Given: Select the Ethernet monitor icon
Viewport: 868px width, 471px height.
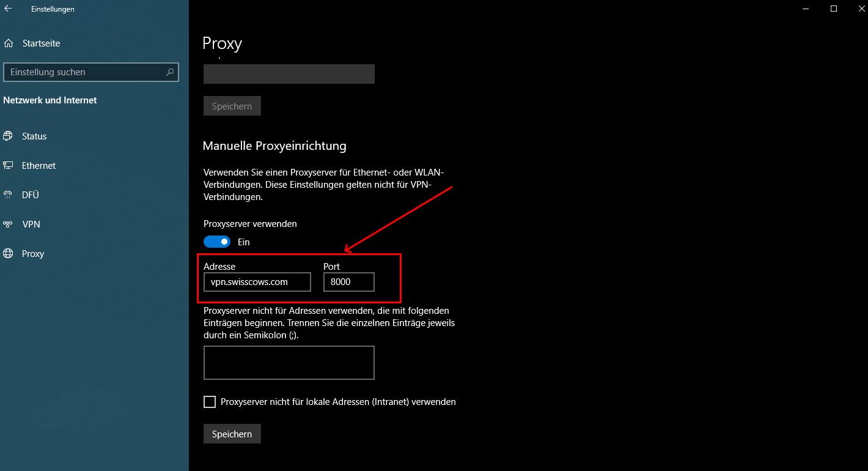Looking at the screenshot, I should (8, 165).
